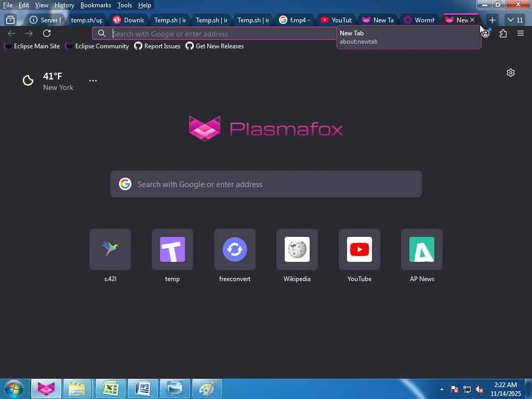Open the Bookmarks menu
532x399 pixels.
tap(96, 5)
